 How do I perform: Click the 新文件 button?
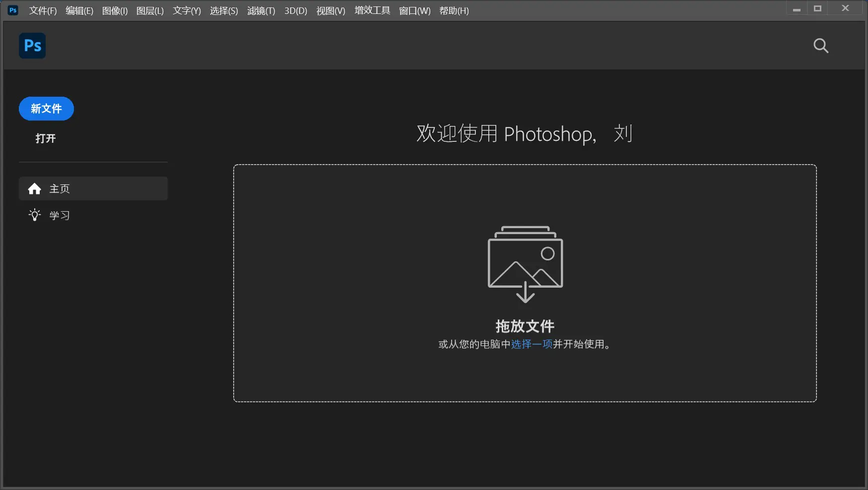46,109
